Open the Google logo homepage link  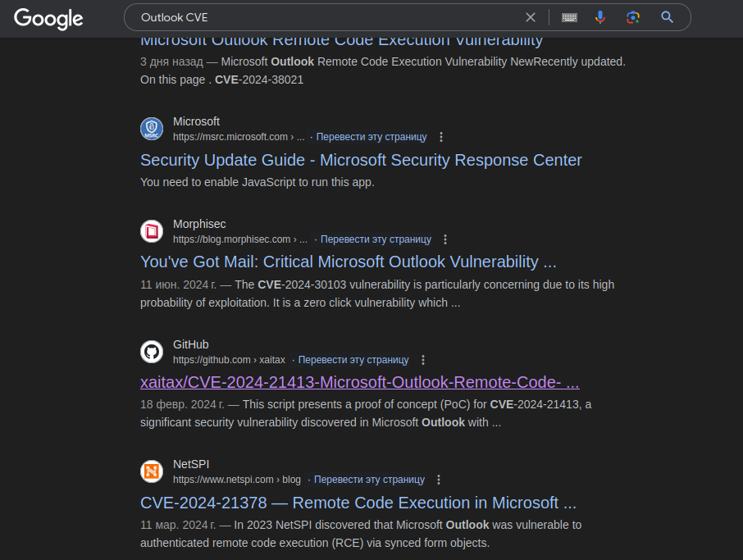point(48,19)
